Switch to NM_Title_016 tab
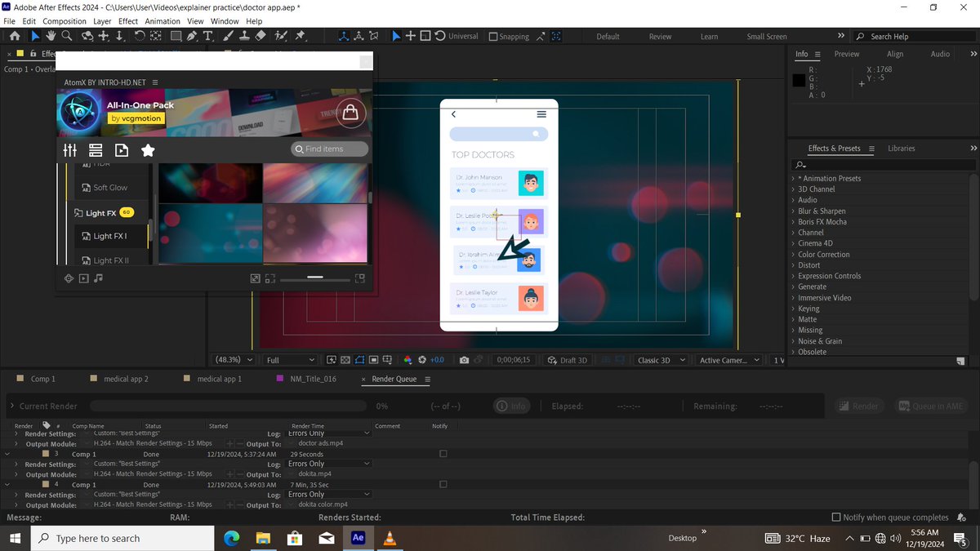Viewport: 980px width, 551px height. click(313, 379)
